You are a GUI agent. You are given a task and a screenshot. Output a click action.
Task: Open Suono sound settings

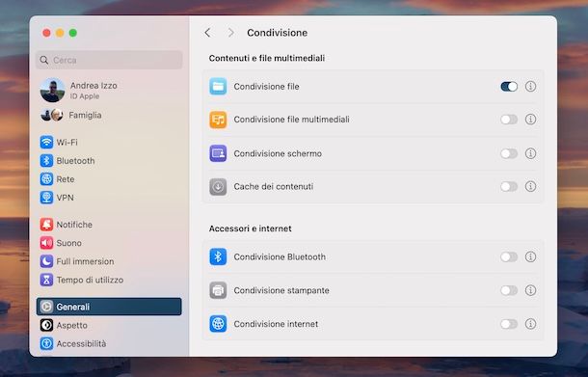[109, 243]
